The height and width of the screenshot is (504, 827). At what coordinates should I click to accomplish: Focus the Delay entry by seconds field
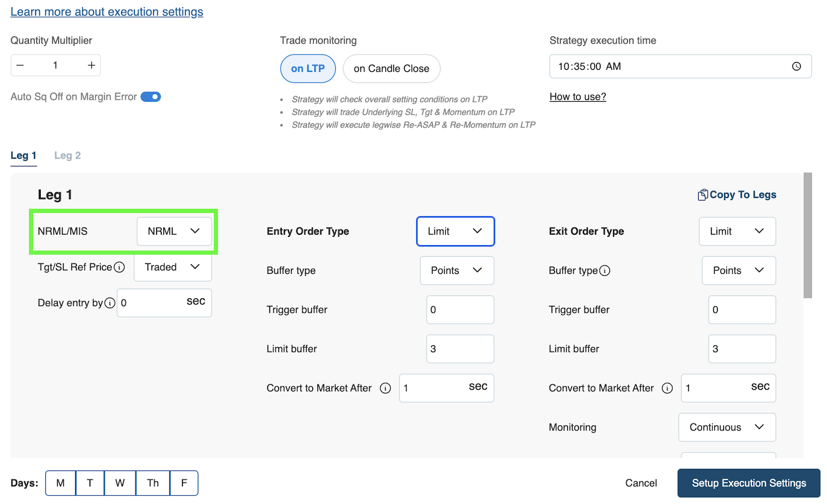click(164, 303)
